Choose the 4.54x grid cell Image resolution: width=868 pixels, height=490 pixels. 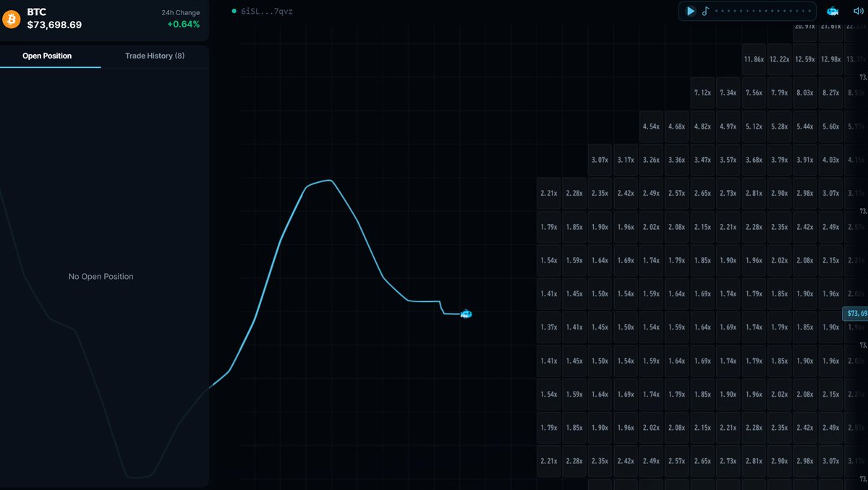[x=651, y=126]
